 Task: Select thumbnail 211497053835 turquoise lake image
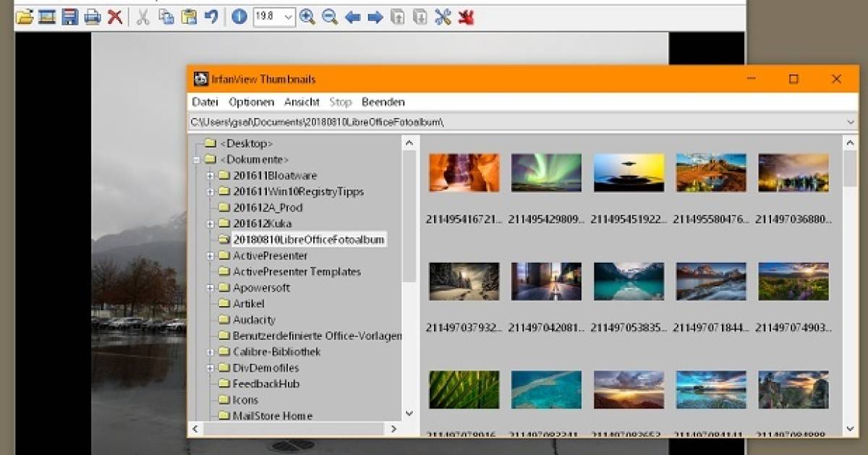(629, 281)
